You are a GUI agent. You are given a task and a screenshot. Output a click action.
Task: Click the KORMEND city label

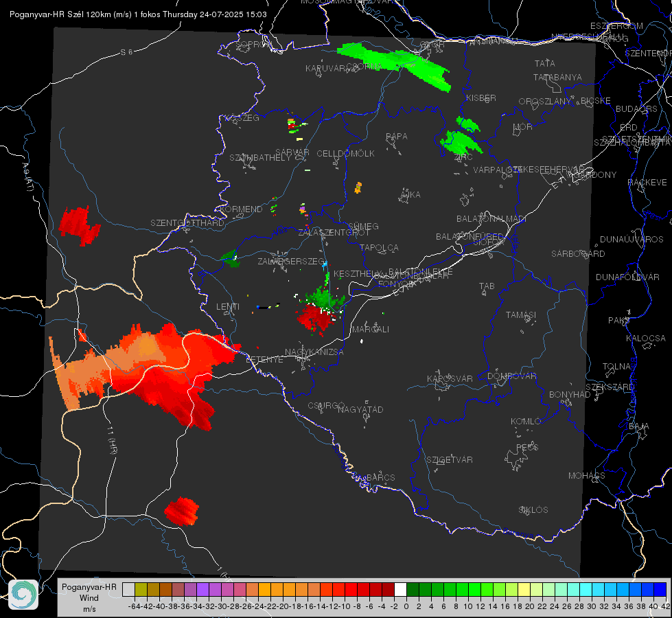241,209
